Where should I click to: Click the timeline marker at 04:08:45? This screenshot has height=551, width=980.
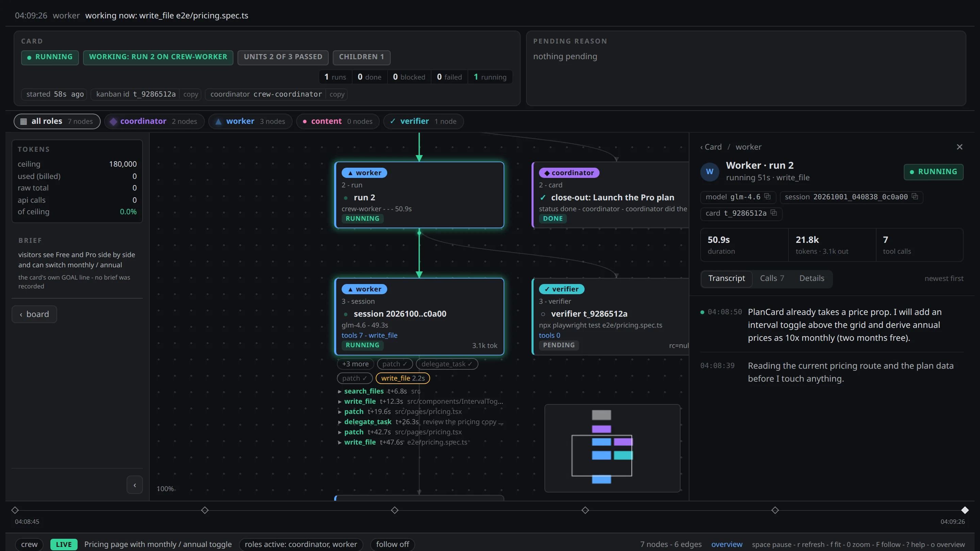coord(15,510)
